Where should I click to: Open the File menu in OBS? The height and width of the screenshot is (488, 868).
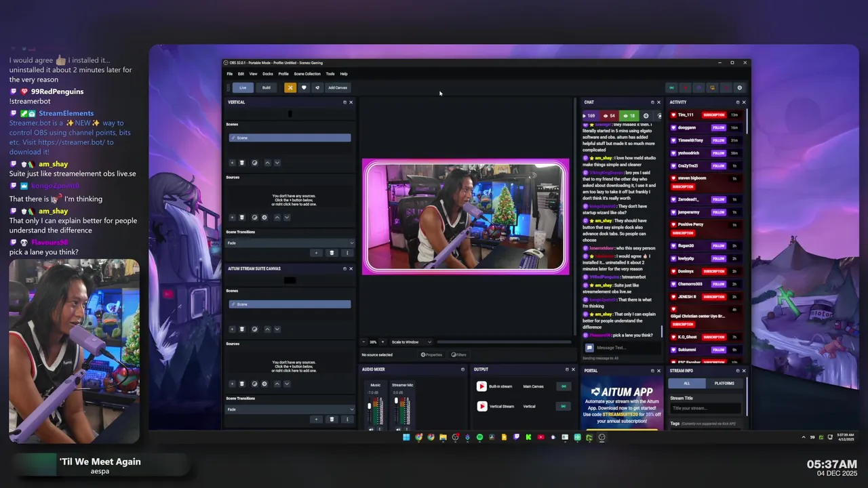point(230,74)
